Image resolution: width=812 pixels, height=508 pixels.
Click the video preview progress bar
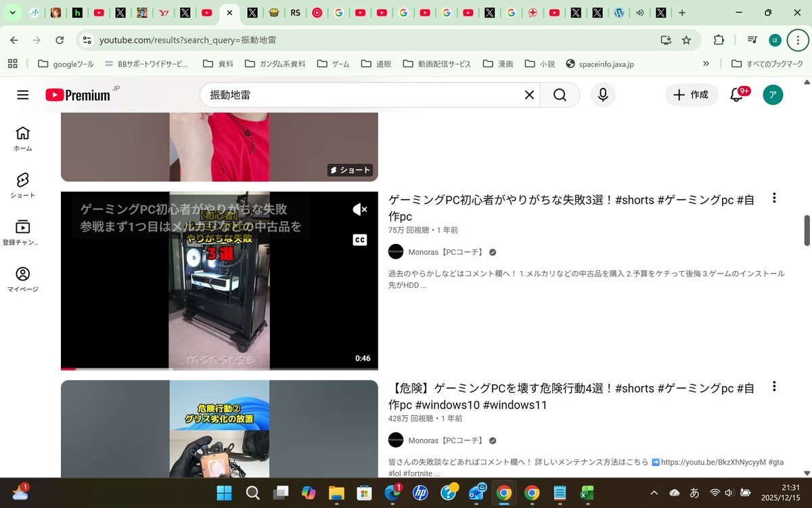pos(219,368)
